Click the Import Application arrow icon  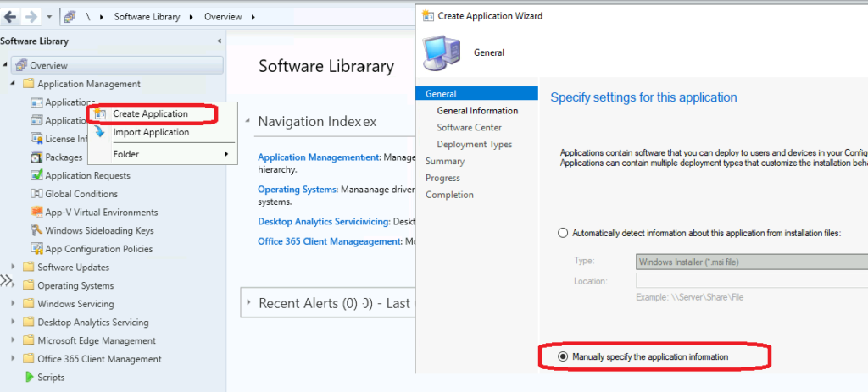pos(100,131)
